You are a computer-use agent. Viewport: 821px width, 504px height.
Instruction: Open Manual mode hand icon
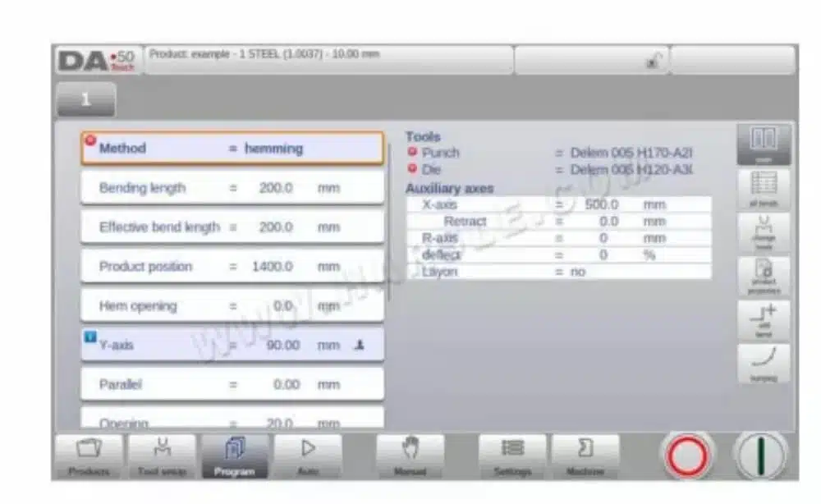pos(410,456)
